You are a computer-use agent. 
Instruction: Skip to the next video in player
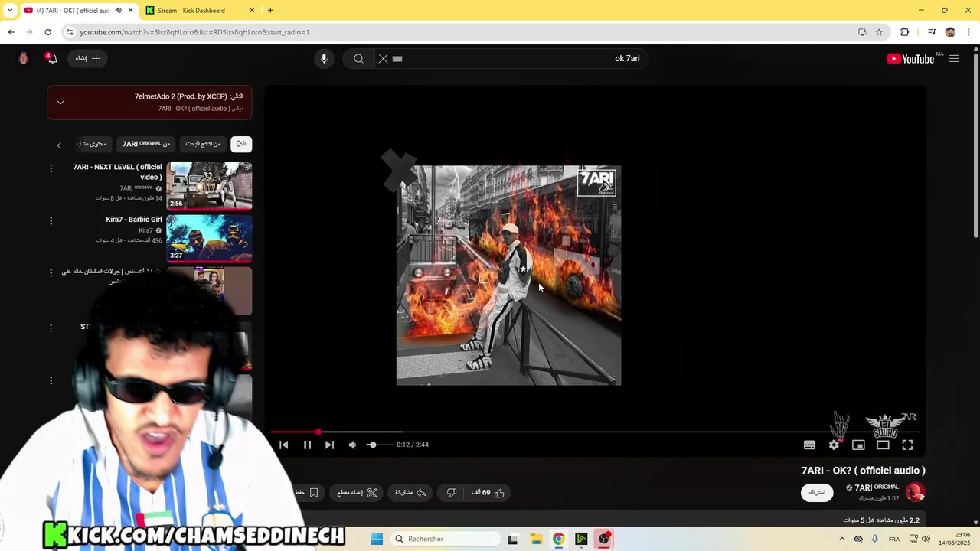point(329,445)
